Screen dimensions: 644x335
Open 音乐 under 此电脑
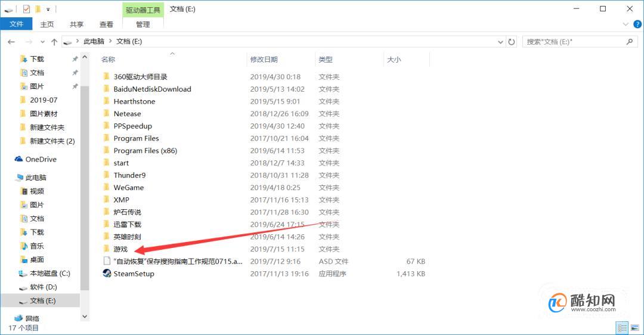point(37,246)
